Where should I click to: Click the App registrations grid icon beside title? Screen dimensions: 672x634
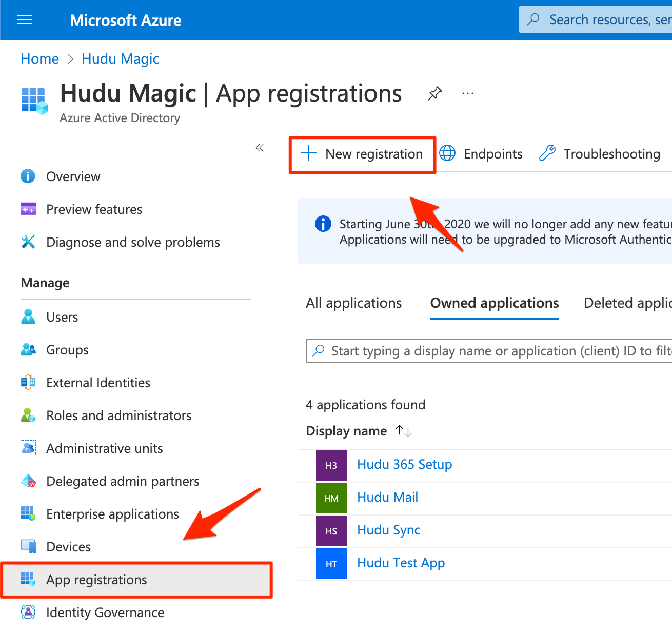tap(34, 100)
